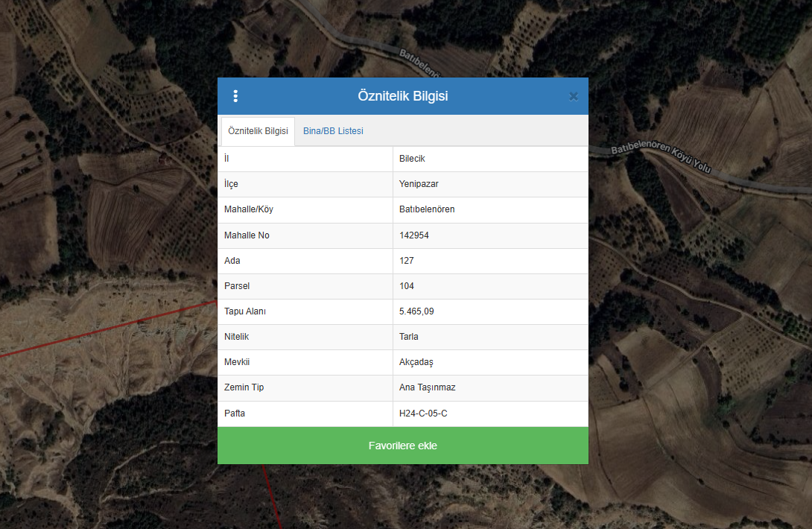Switch to the Bina/BB Listesi tab

(333, 131)
